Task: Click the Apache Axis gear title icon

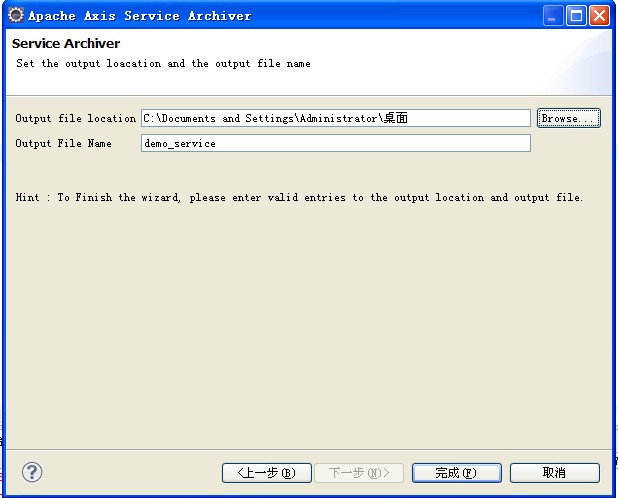Action: 16,15
